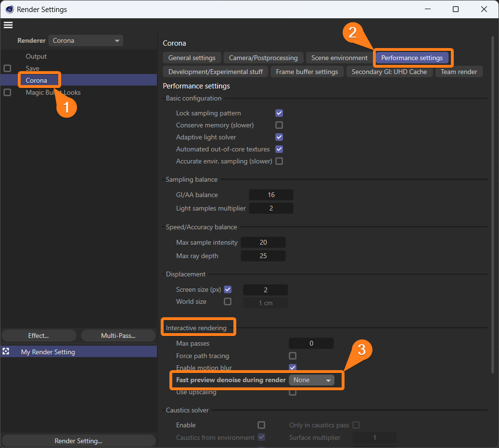
Task: Toggle Automated out-of-core textures checkbox
Action: tap(279, 149)
